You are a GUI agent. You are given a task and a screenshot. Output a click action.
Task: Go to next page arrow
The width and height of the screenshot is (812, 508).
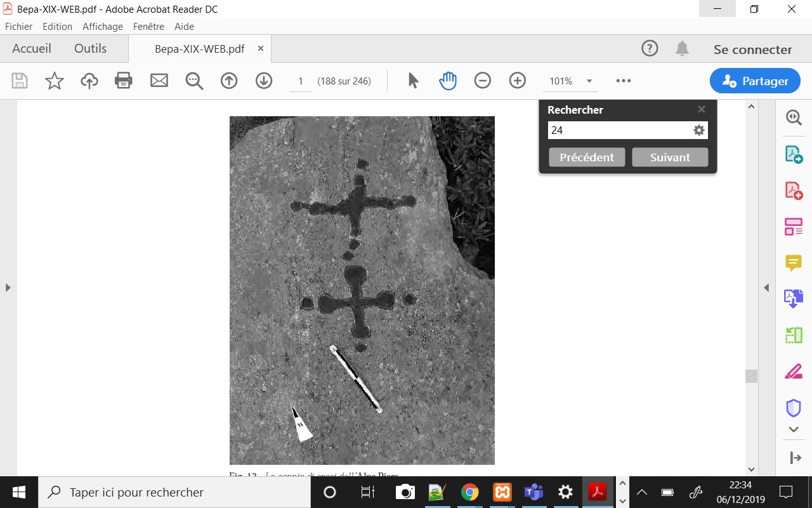pyautogui.click(x=263, y=81)
